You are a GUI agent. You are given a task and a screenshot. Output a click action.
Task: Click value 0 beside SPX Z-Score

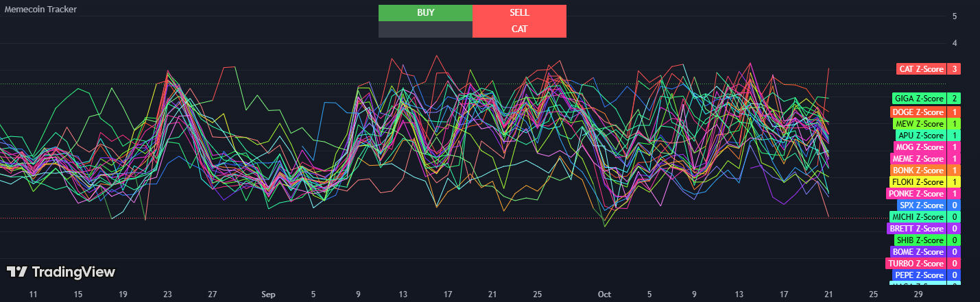954,205
